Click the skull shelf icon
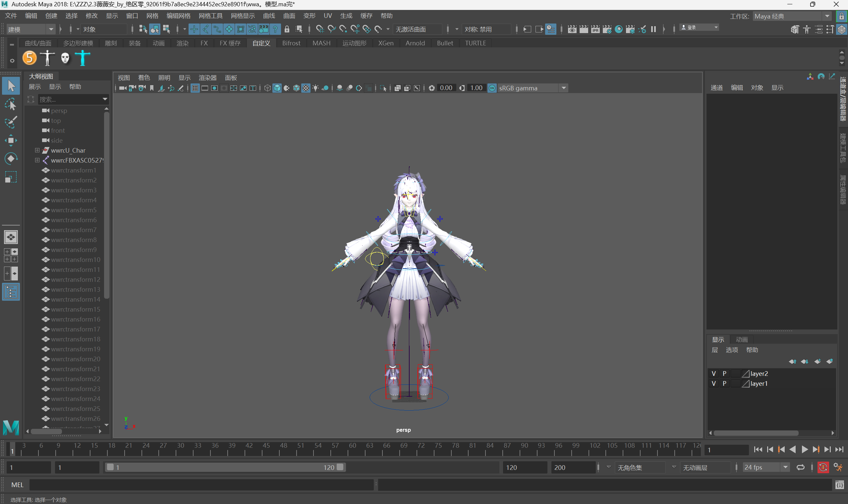The image size is (848, 504). pyautogui.click(x=65, y=58)
